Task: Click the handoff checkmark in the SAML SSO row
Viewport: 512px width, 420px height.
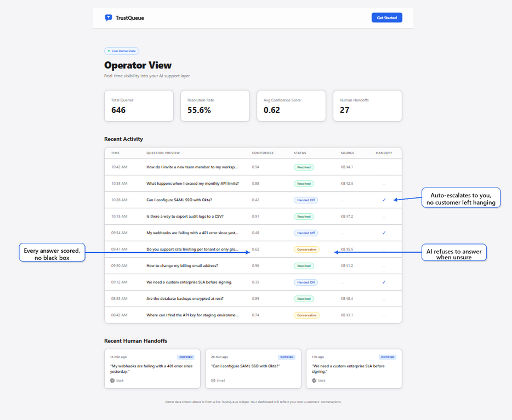Action: click(384, 200)
